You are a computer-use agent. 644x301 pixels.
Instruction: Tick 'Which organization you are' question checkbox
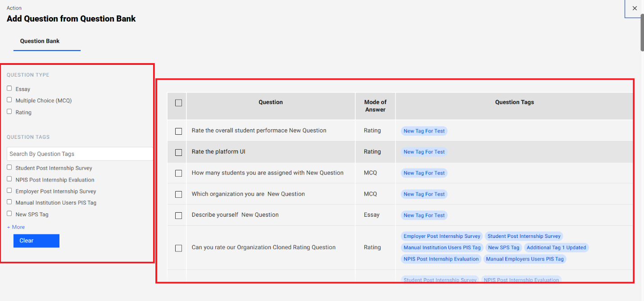178,194
